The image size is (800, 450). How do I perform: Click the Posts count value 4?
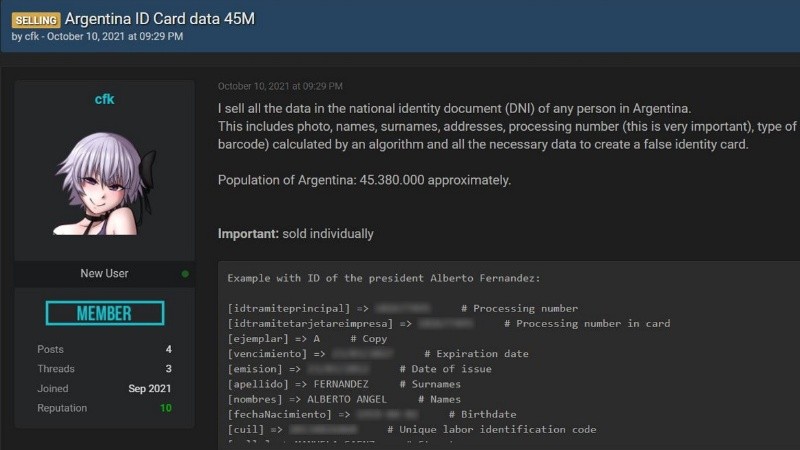(x=169, y=349)
